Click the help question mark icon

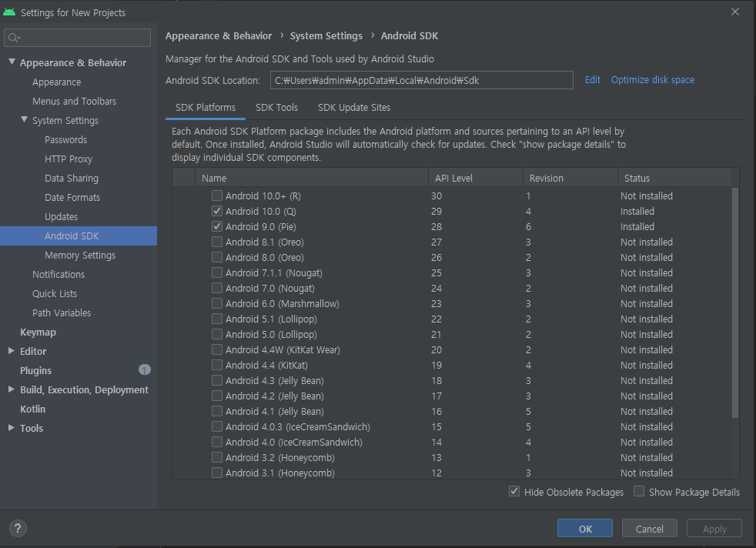tap(18, 528)
